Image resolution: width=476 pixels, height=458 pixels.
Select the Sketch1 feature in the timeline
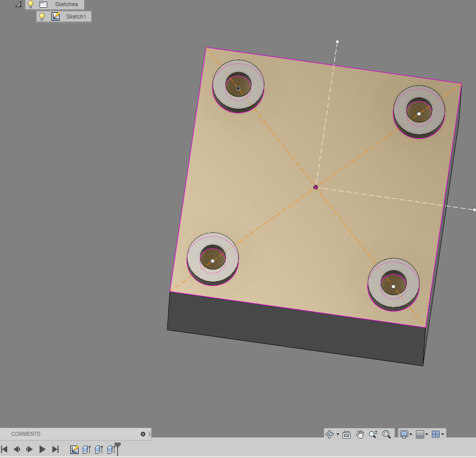[x=74, y=449]
